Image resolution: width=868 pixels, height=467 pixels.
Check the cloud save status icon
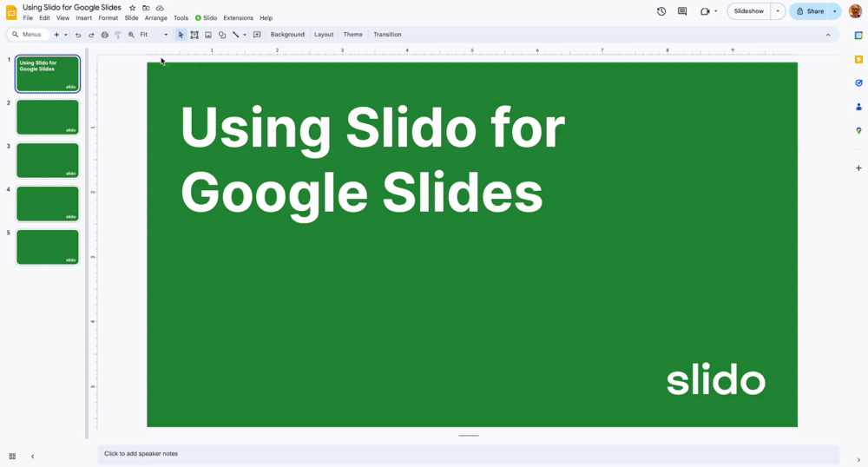coord(160,8)
